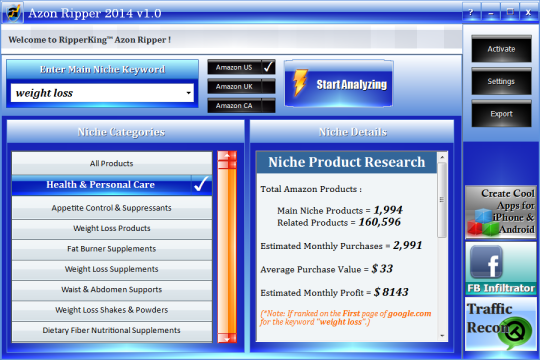Toggle the Amazon US marketplace checkbox
This screenshot has height=360, width=540.
268,67
